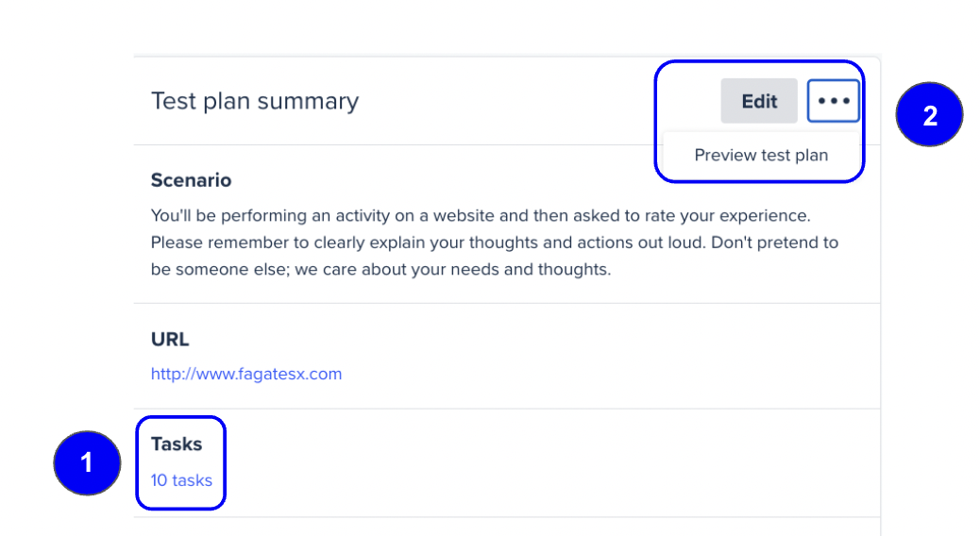Click the blue circle annotation numbered 1

[x=87, y=463]
